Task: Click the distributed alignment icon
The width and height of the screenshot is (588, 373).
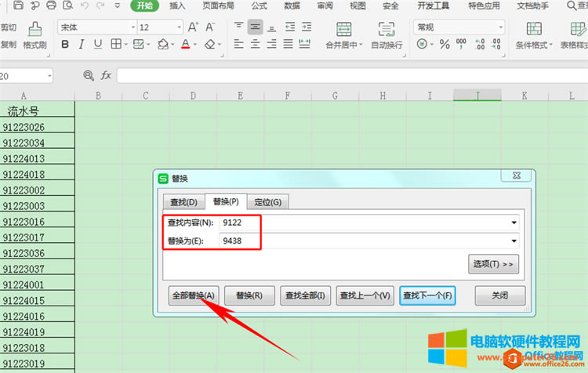Action: [304, 44]
